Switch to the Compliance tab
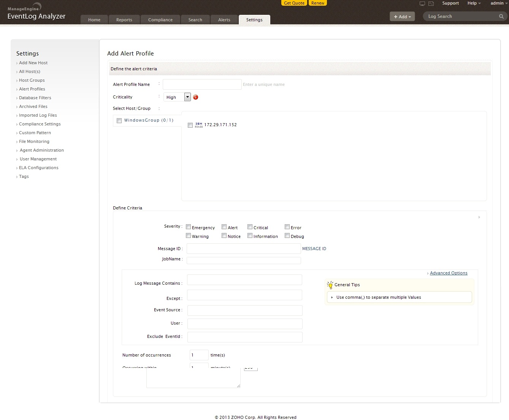 point(160,20)
